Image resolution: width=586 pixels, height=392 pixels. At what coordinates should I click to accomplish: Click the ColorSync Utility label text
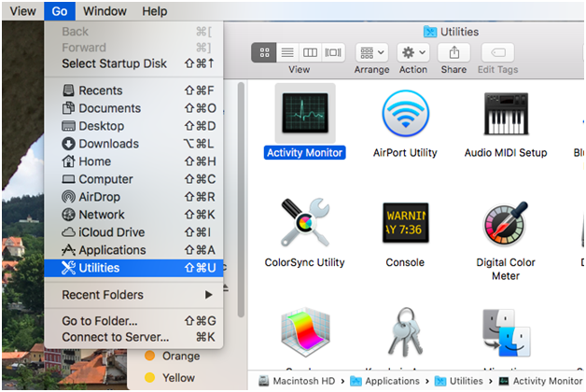coord(304,262)
